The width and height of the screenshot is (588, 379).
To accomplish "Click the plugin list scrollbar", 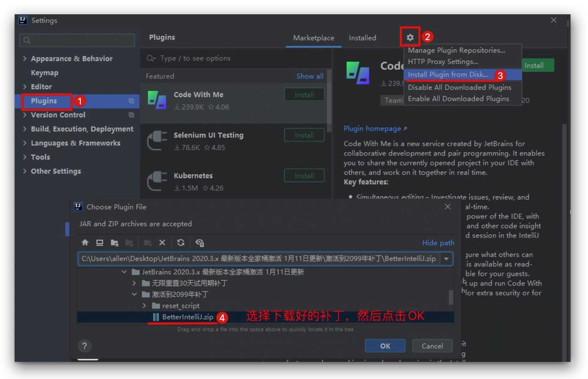I will click(329, 101).
